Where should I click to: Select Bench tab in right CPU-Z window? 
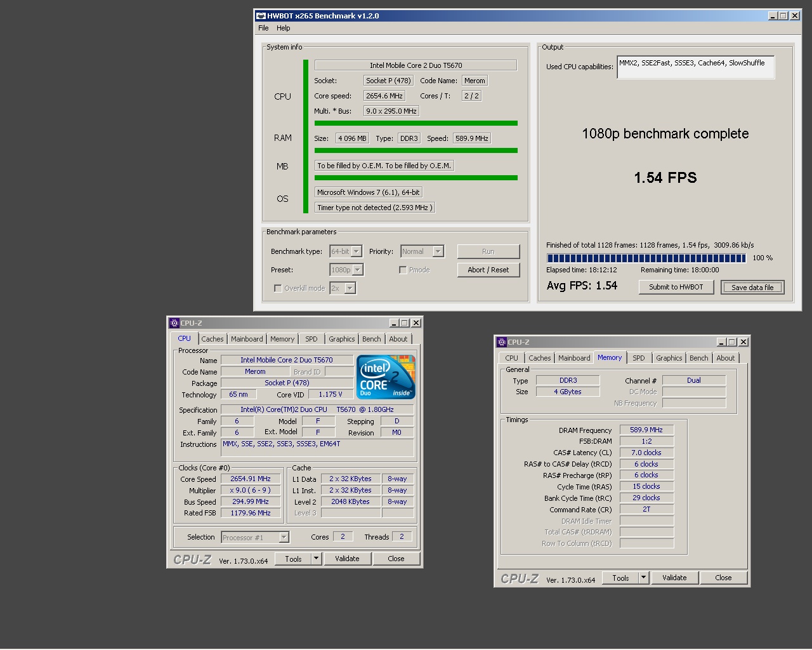click(x=699, y=358)
